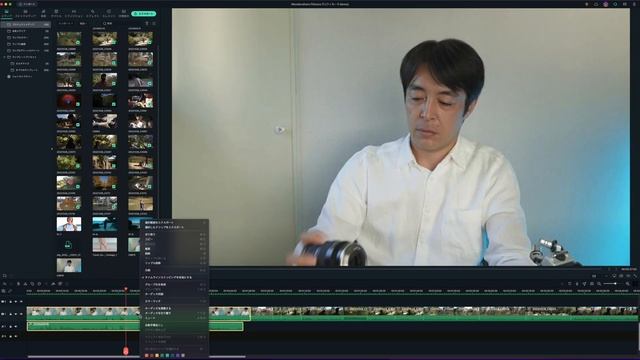The image size is (640, 360).
Task: Click the add track icon left of the ruler
Action: [x=4, y=291]
